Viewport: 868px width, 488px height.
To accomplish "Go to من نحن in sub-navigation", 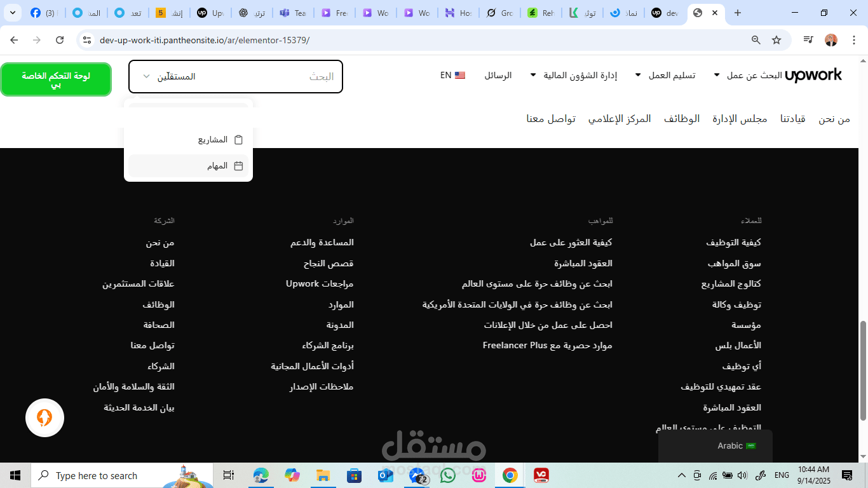I will pyautogui.click(x=834, y=119).
